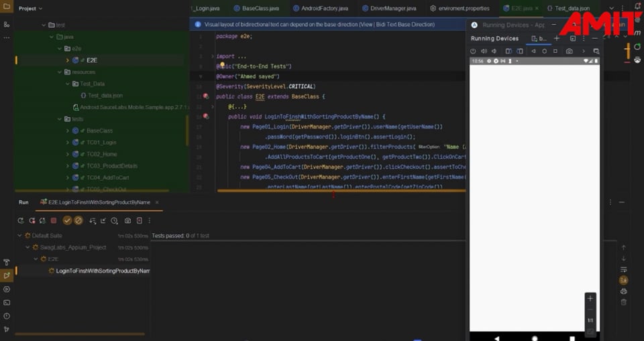Collapse SwagLabs_Appium_Project test node
The width and height of the screenshot is (644, 341).
[28, 247]
